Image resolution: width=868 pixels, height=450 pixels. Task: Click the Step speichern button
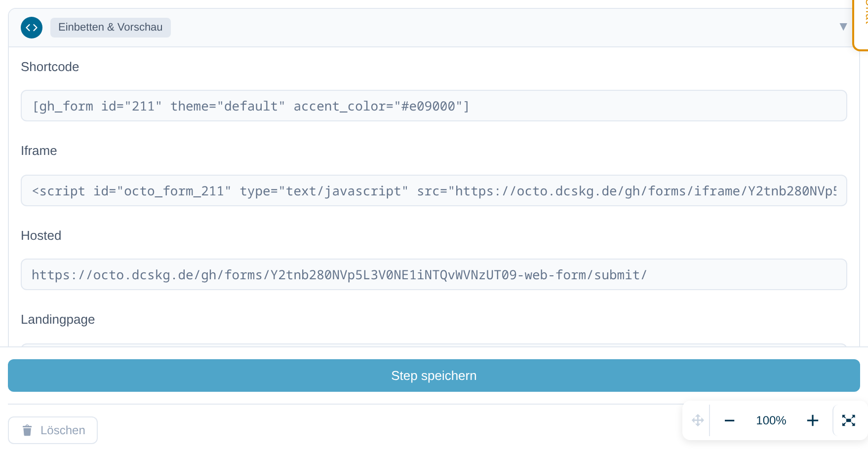[x=434, y=375]
